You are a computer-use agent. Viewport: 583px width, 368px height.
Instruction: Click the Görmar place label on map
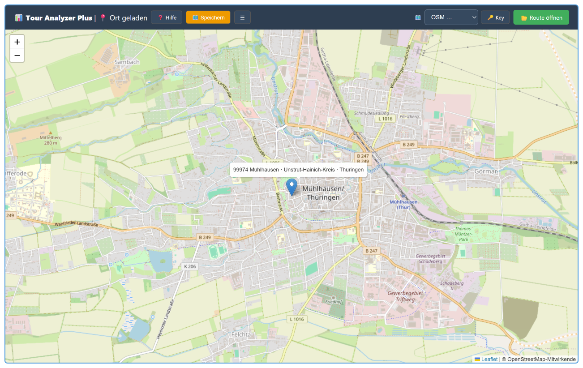pyautogui.click(x=486, y=171)
